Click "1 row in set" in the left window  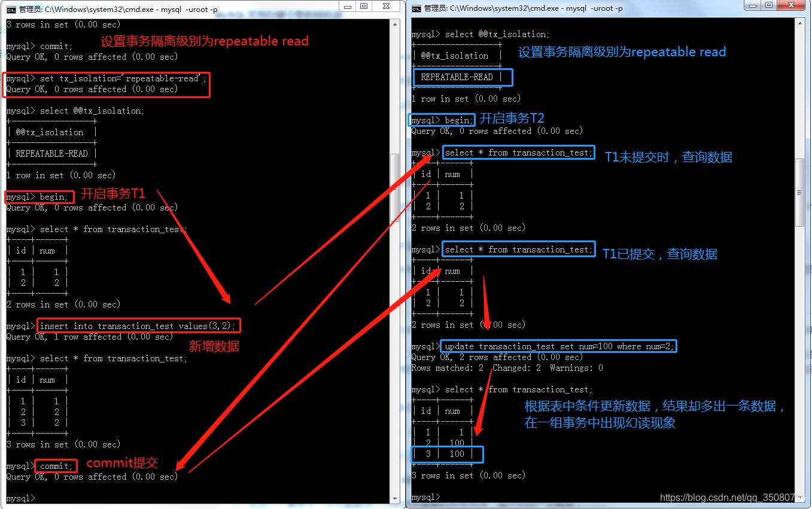(x=61, y=175)
